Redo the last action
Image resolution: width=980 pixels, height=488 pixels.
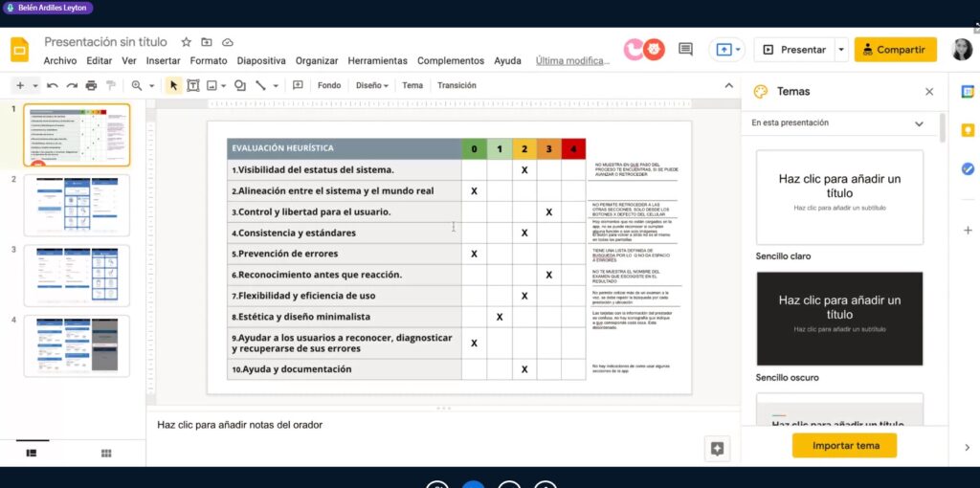(72, 85)
